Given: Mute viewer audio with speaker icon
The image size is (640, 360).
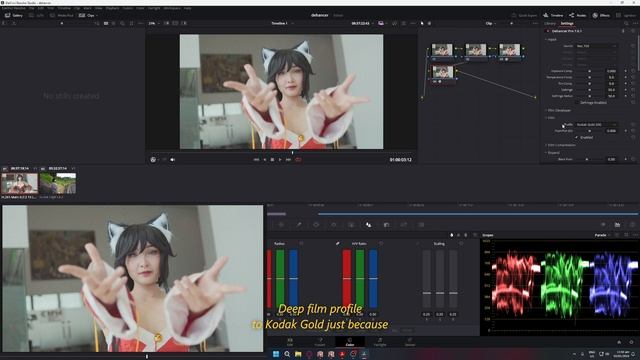Looking at the screenshot, I should 172,160.
